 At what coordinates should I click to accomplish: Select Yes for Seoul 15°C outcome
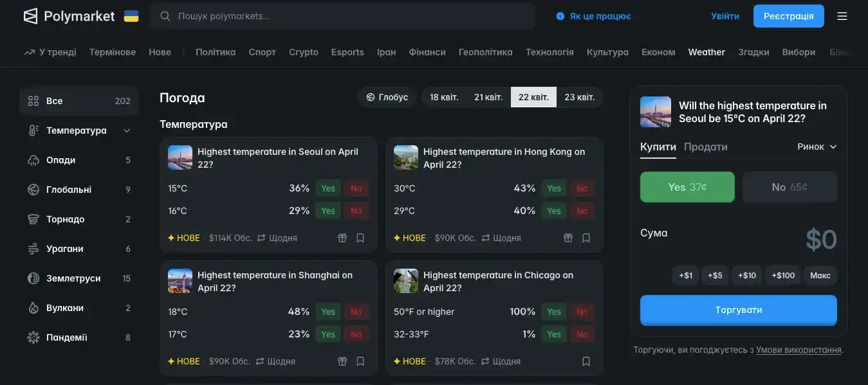point(328,188)
